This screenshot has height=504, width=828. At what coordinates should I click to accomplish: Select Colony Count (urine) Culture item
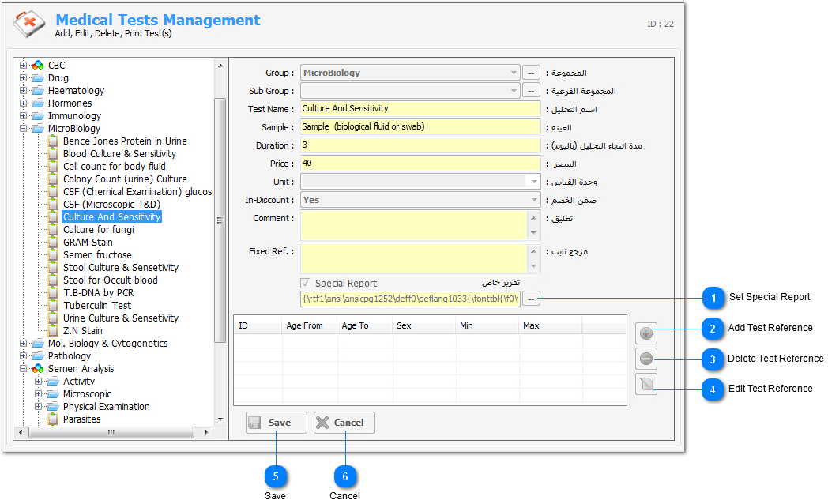125,179
